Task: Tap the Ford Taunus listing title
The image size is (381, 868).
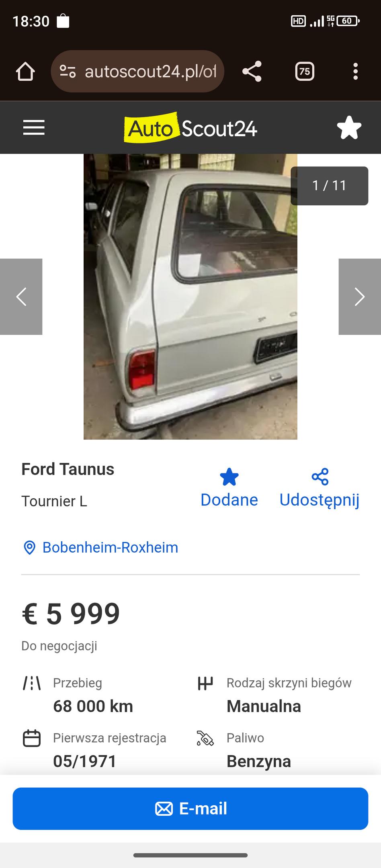Action: click(x=68, y=469)
